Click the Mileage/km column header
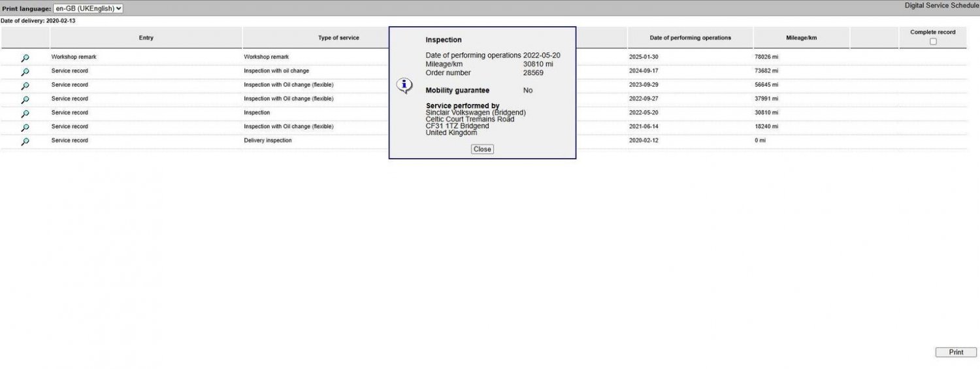This screenshot has height=369, width=980. pyautogui.click(x=801, y=38)
